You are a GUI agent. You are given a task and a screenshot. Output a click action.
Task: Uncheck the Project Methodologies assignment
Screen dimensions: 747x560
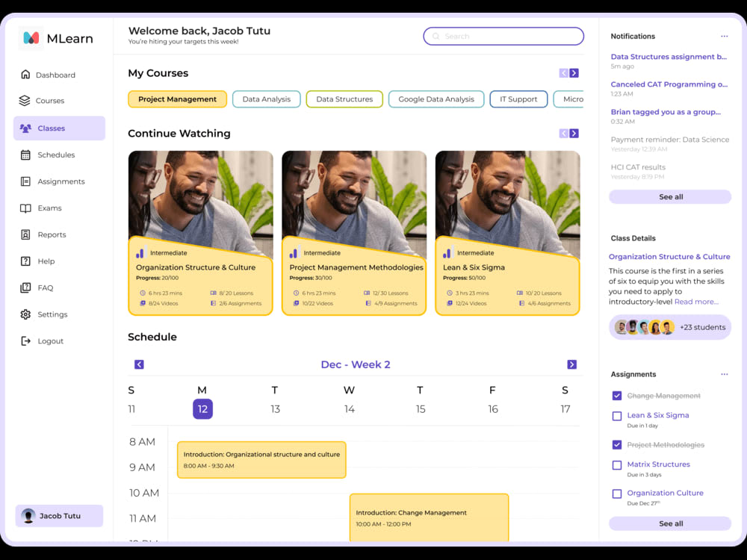tap(616, 445)
